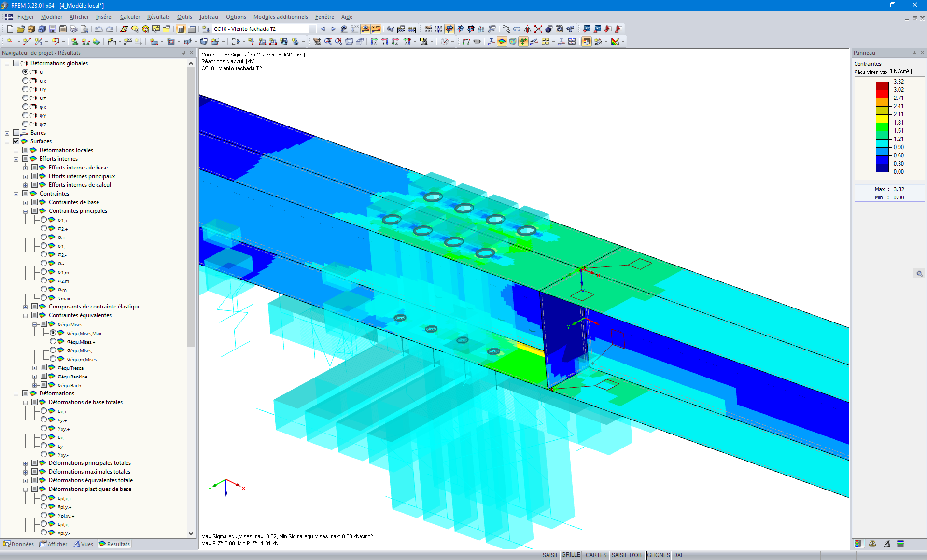Screen dimensions: 927x560
Task: Click the Undo arrow icon
Action: (x=98, y=29)
